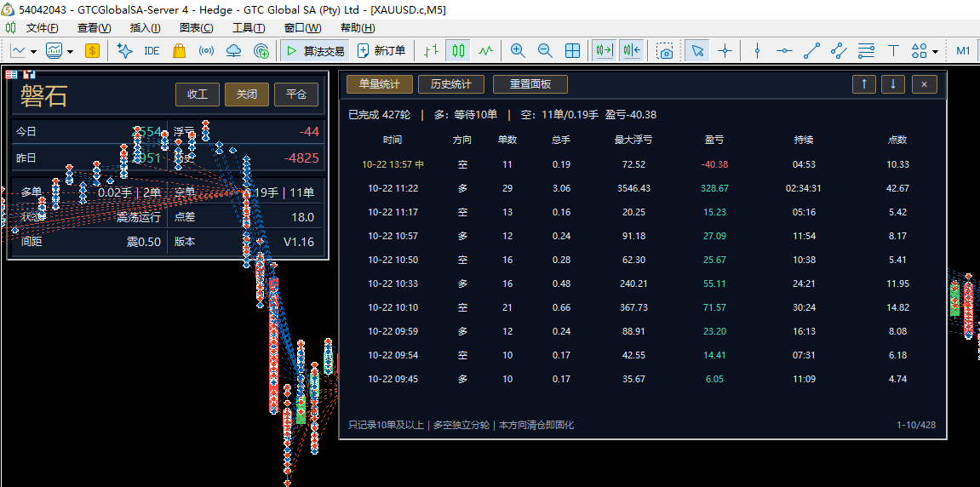Select the Fibonacci retracement tool

(867, 50)
